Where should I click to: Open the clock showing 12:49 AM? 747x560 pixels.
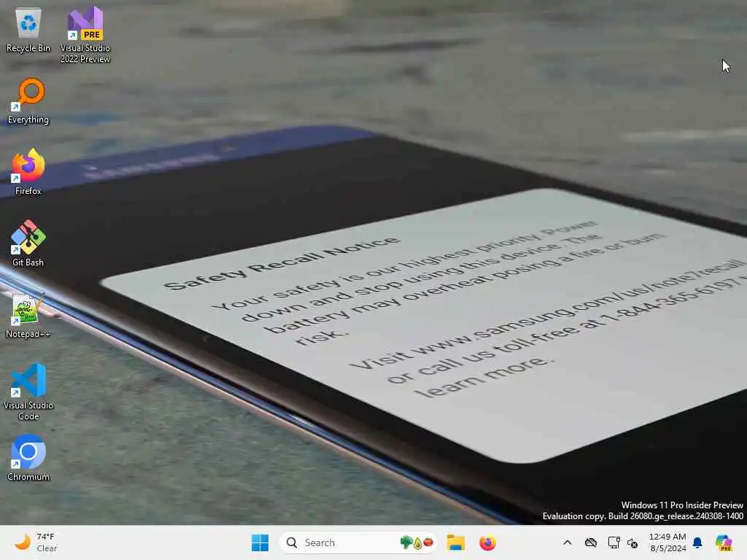pos(668,542)
